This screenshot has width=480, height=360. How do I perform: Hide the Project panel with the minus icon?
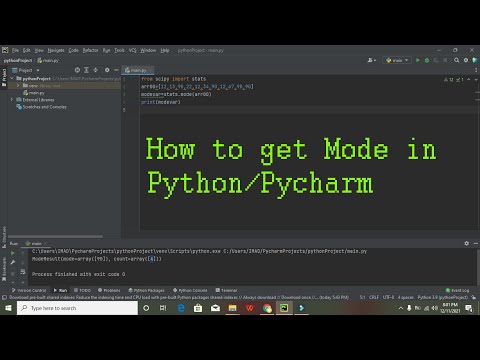click(x=116, y=70)
